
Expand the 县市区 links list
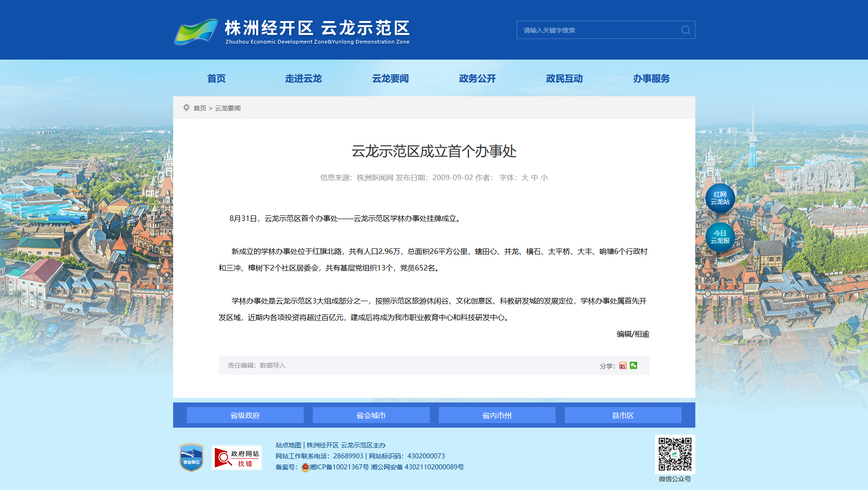623,415
